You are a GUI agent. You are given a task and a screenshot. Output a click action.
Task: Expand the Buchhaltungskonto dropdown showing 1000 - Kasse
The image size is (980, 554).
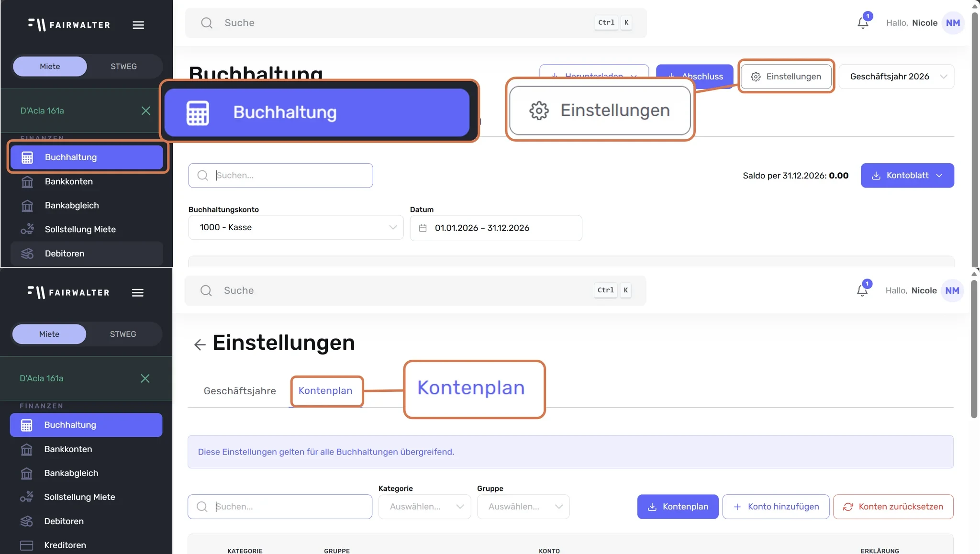pyautogui.click(x=296, y=228)
